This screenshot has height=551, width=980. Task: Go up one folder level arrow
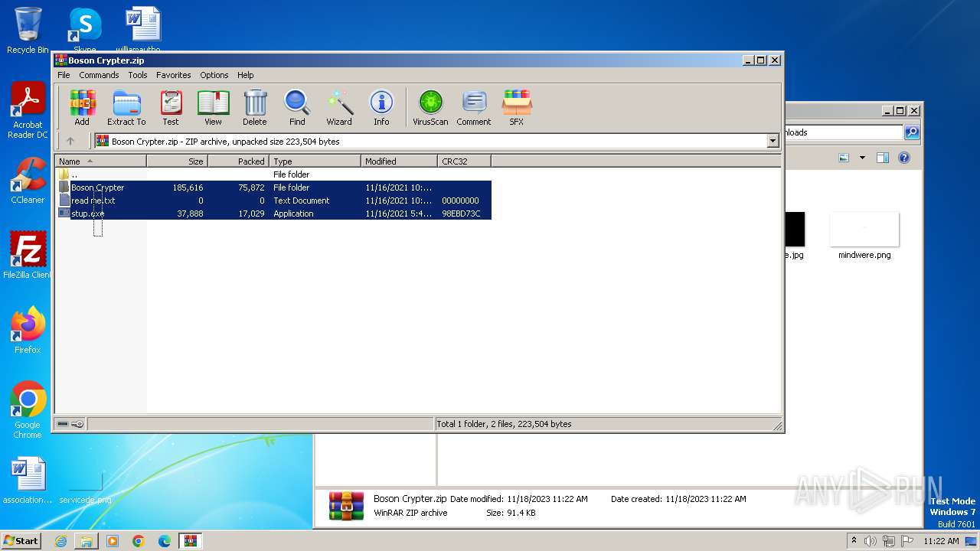click(x=70, y=141)
